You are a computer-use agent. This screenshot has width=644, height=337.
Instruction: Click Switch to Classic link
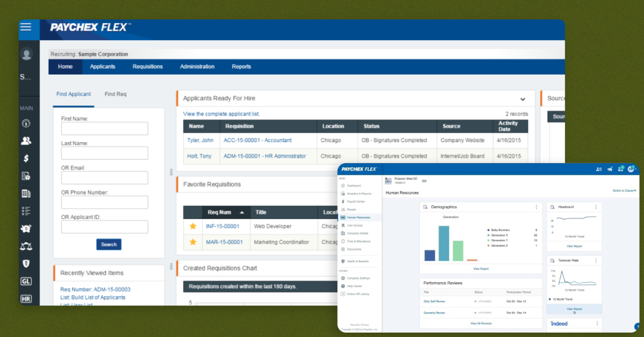pyautogui.click(x=624, y=191)
